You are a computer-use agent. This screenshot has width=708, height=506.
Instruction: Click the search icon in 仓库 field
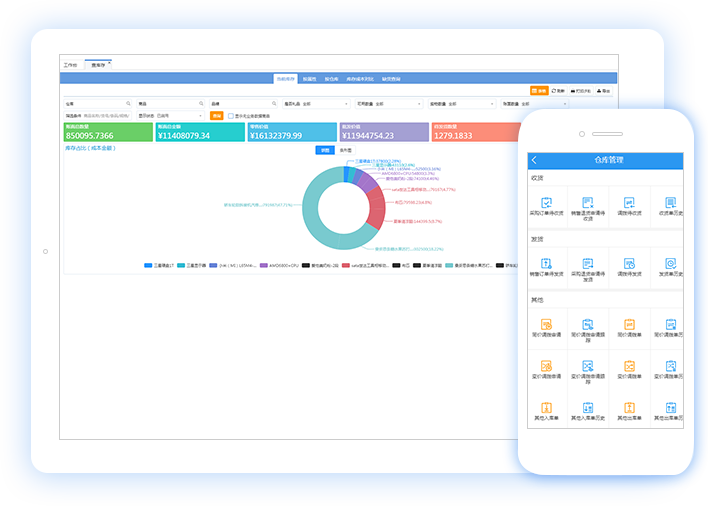[x=128, y=103]
